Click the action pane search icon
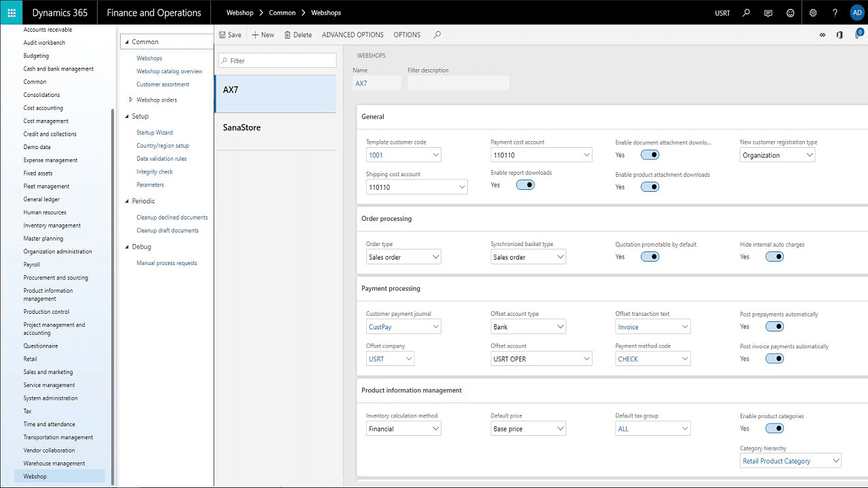This screenshot has height=488, width=868. point(437,35)
